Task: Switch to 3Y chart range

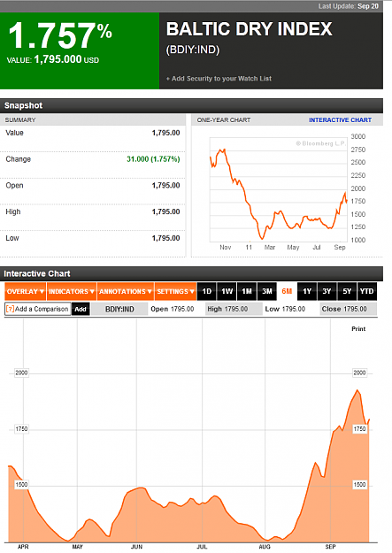Action: click(x=327, y=291)
